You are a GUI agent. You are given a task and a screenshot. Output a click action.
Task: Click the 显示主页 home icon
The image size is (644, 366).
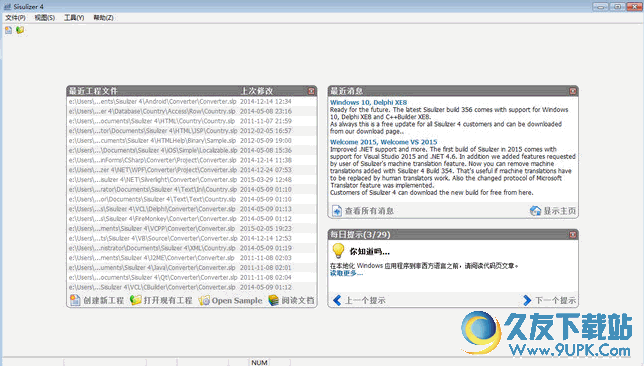[x=535, y=211]
